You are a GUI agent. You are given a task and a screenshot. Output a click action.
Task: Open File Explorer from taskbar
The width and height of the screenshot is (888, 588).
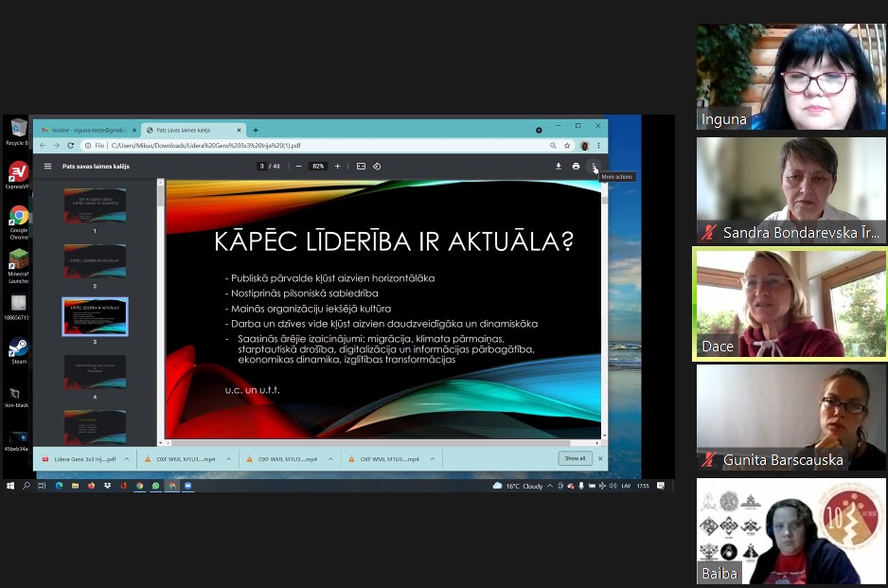click(75, 486)
